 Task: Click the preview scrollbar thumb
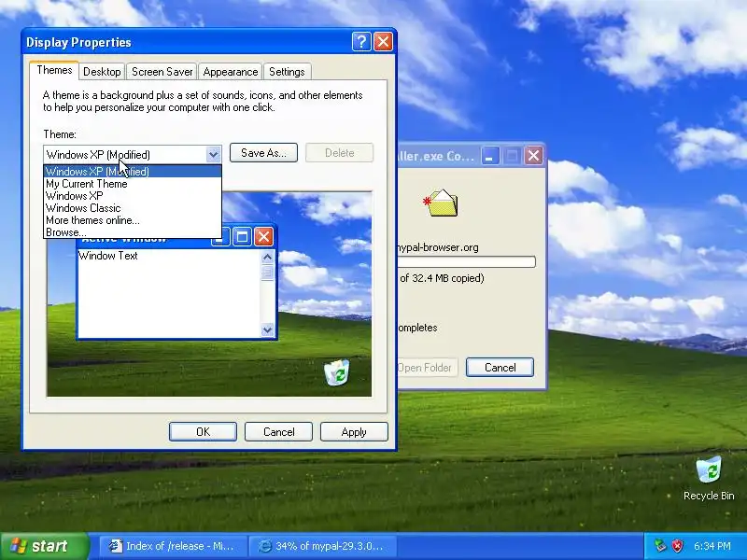pos(267,273)
